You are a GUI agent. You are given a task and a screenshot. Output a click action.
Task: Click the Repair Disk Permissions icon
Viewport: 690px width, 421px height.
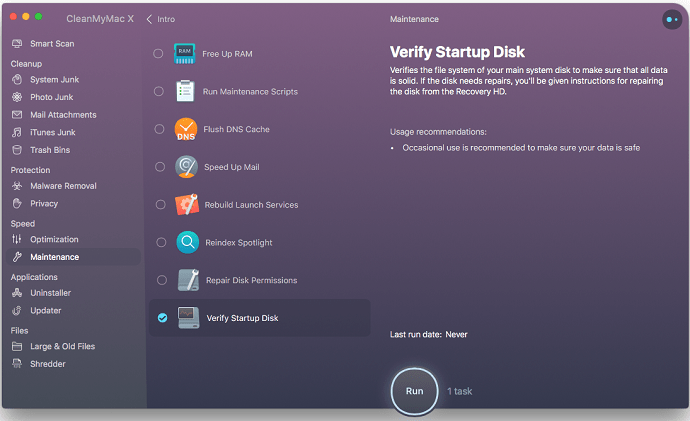[188, 280]
